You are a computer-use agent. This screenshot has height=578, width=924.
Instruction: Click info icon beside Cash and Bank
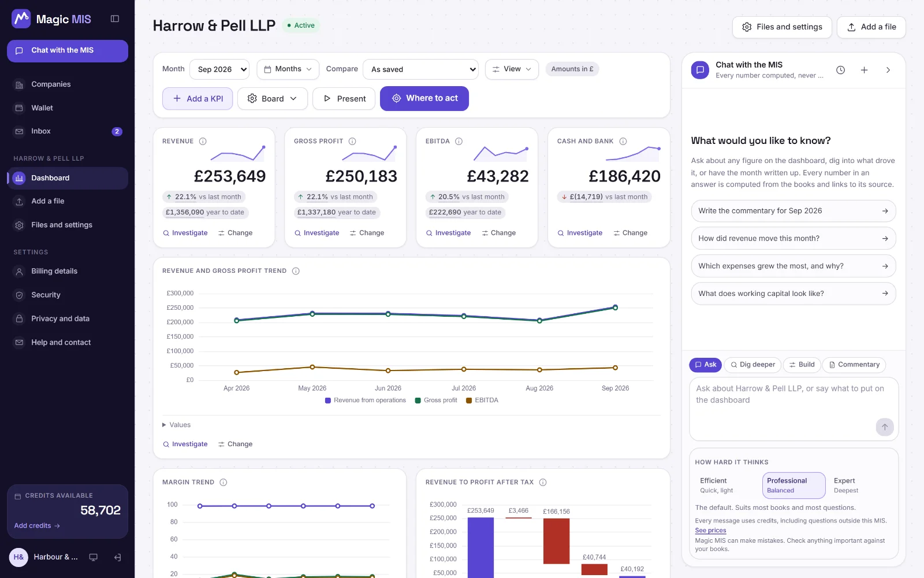point(623,141)
